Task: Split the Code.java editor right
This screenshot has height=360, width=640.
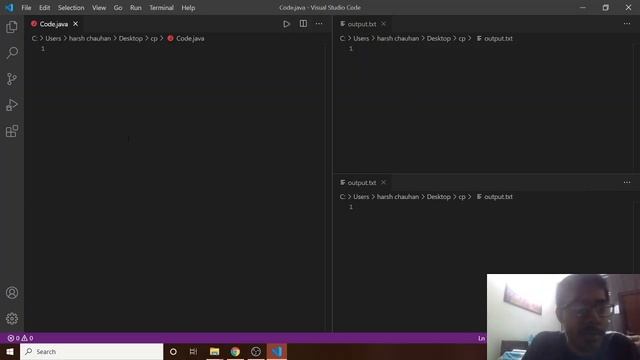Action: (x=303, y=24)
